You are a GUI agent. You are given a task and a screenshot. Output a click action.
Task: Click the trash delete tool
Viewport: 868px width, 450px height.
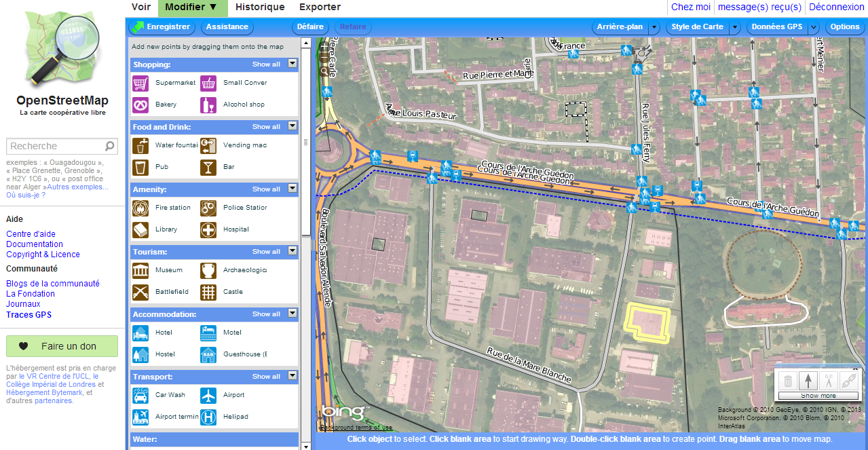(788, 380)
